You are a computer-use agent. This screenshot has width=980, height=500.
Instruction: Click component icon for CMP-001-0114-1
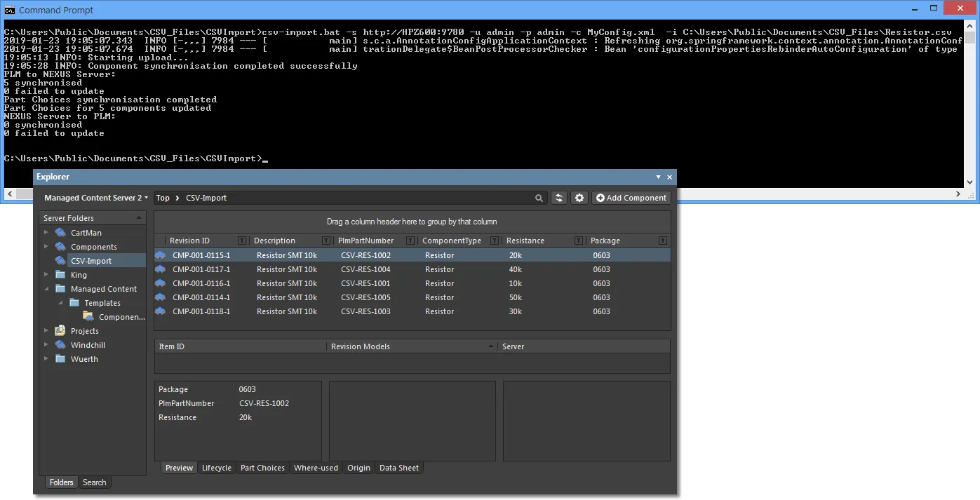tap(161, 297)
